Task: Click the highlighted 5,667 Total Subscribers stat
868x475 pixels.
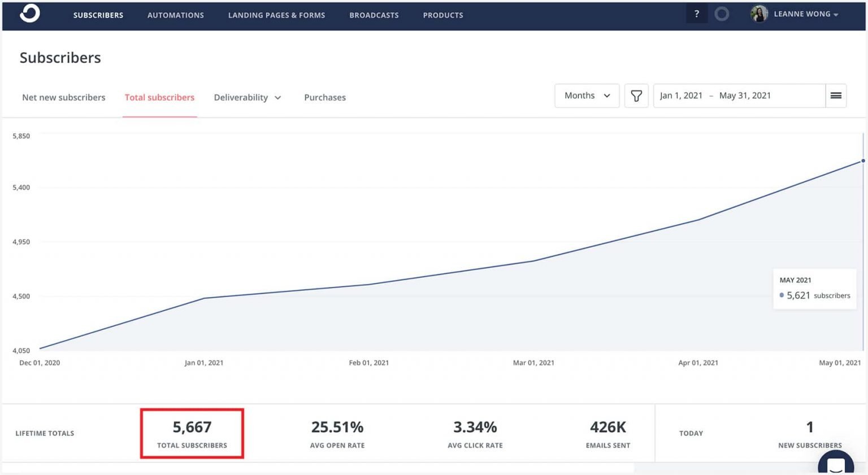Action: point(192,433)
